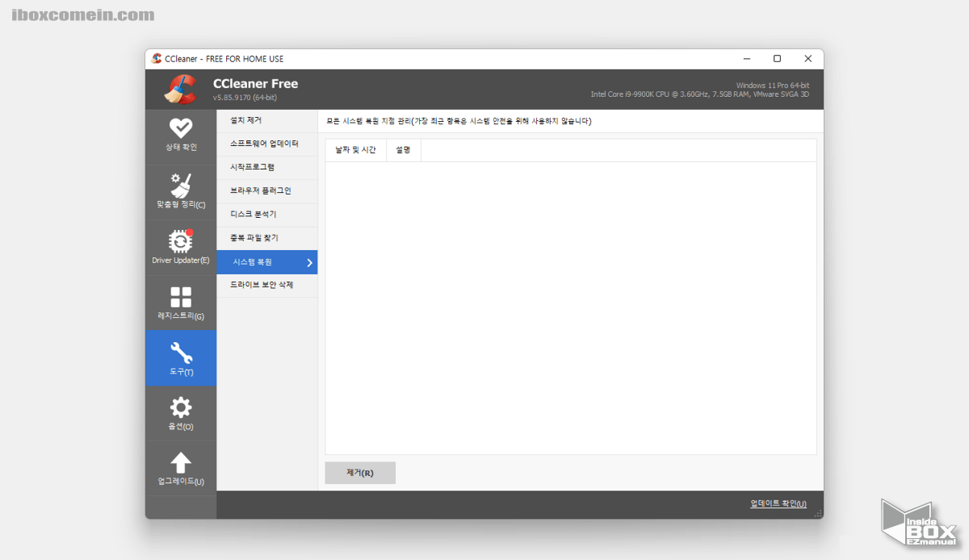Select 드라이브 보안 삭제
The width and height of the screenshot is (969, 560).
[263, 285]
